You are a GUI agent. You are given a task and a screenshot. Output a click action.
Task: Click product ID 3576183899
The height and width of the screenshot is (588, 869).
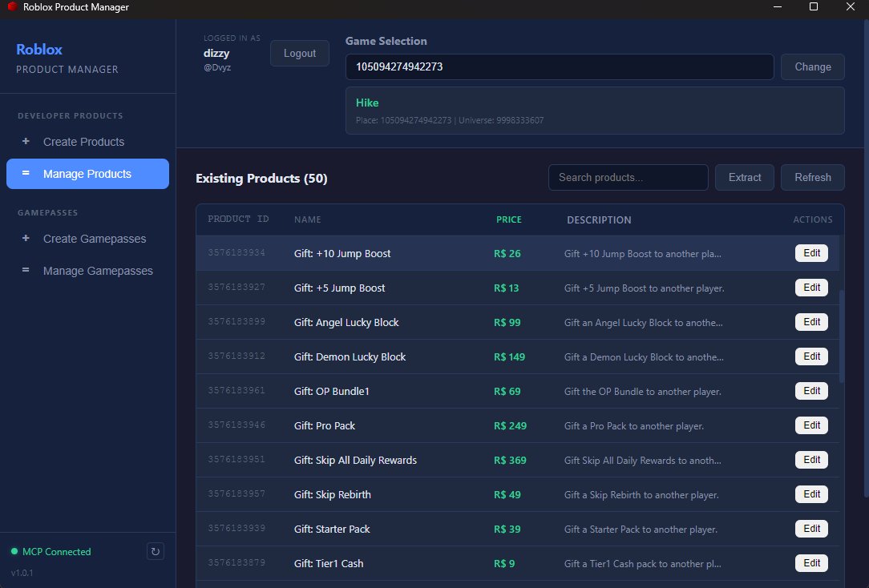pos(236,321)
